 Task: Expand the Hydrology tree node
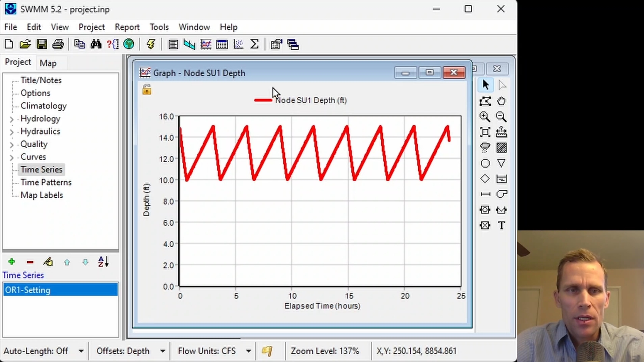[11, 119]
